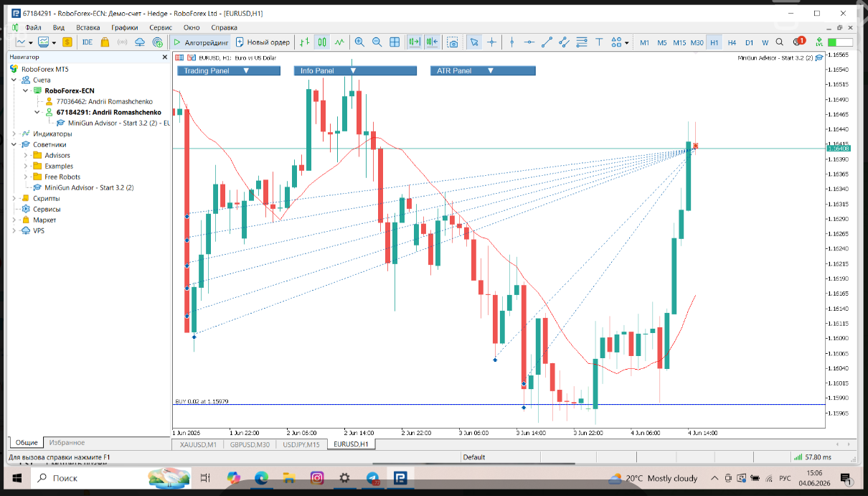Select account 77036462: Andrii Romashchenko
The width and height of the screenshot is (868, 496).
[104, 101]
